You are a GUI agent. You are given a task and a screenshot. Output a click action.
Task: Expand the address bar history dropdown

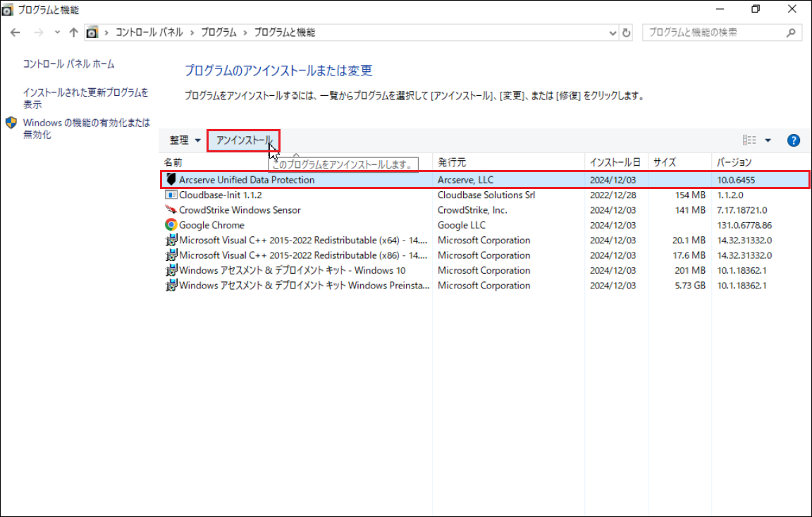pyautogui.click(x=613, y=33)
